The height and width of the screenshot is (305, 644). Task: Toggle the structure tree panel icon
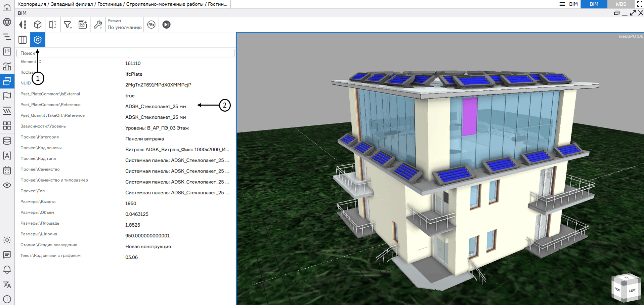point(23,25)
